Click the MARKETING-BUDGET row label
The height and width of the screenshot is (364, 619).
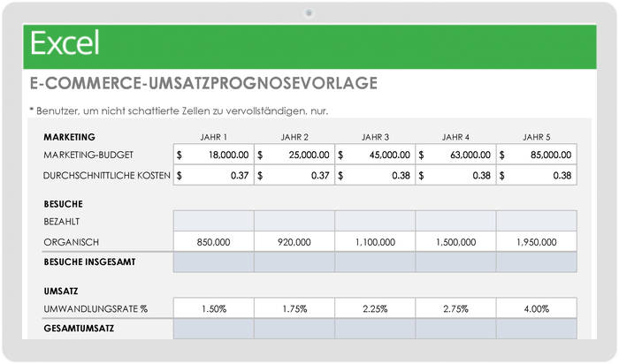pos(88,155)
